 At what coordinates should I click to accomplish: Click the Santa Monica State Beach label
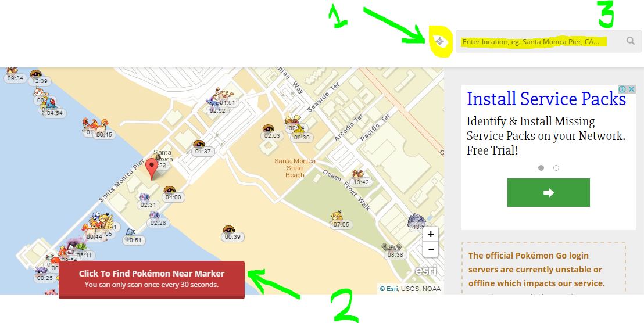click(x=295, y=168)
